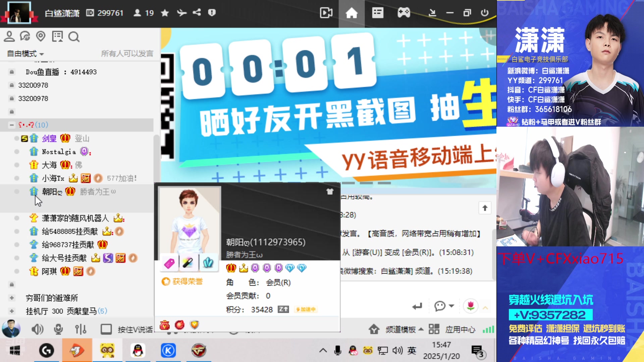The height and width of the screenshot is (362, 644).
Task: Click the online user count 19
Action: click(144, 13)
